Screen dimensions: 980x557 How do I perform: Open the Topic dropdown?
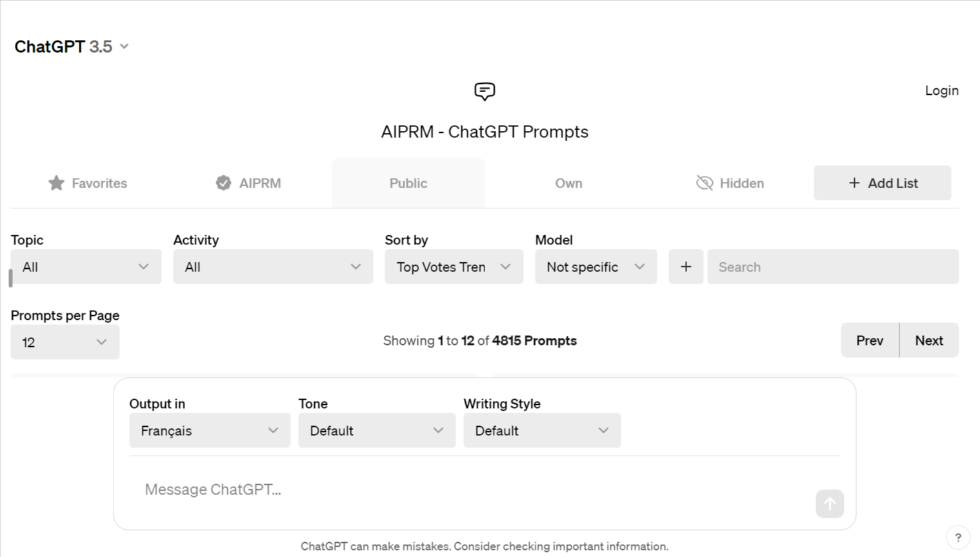(x=86, y=267)
